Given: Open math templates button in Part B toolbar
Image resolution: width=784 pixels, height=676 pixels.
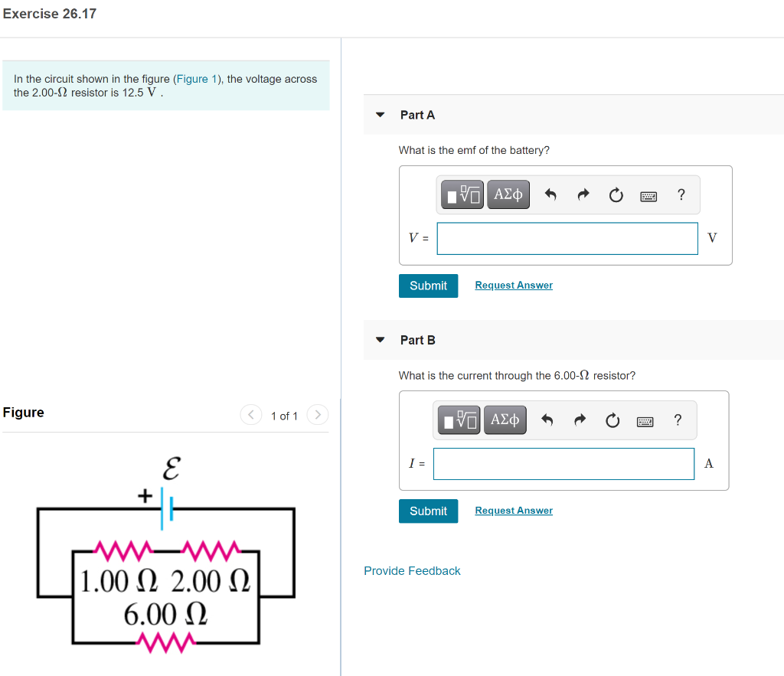Looking at the screenshot, I should point(459,420).
